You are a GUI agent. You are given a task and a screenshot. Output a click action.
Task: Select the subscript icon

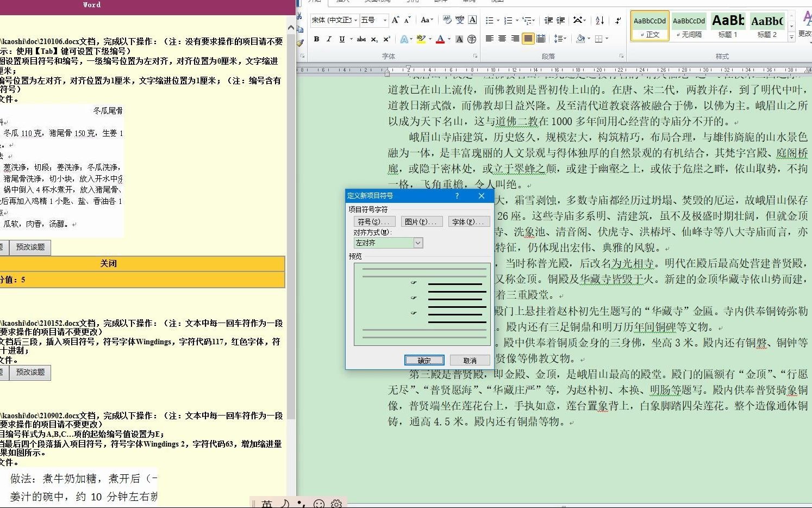pos(374,39)
